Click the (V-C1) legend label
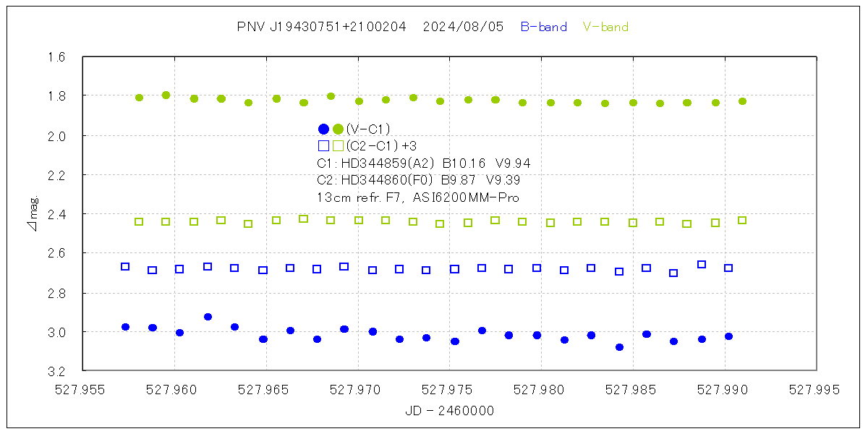 click(368, 129)
